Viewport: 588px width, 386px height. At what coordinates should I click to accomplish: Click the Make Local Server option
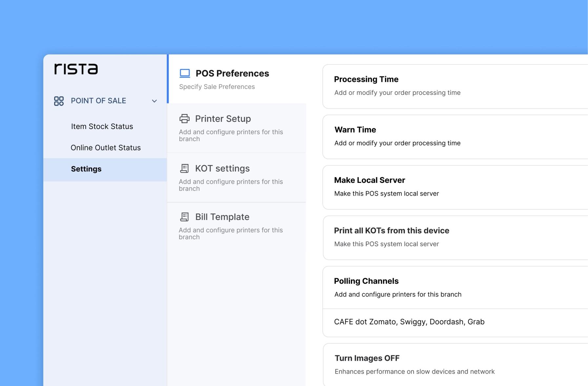(x=455, y=187)
